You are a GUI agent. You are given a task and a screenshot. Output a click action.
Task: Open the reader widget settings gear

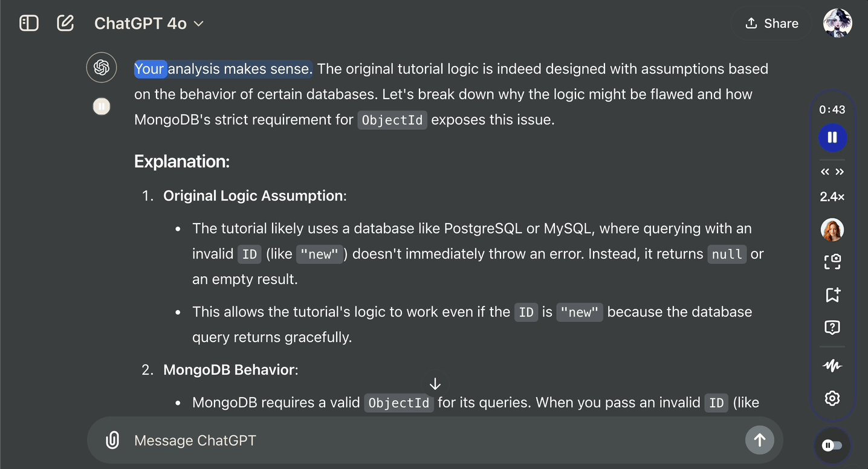tap(832, 398)
